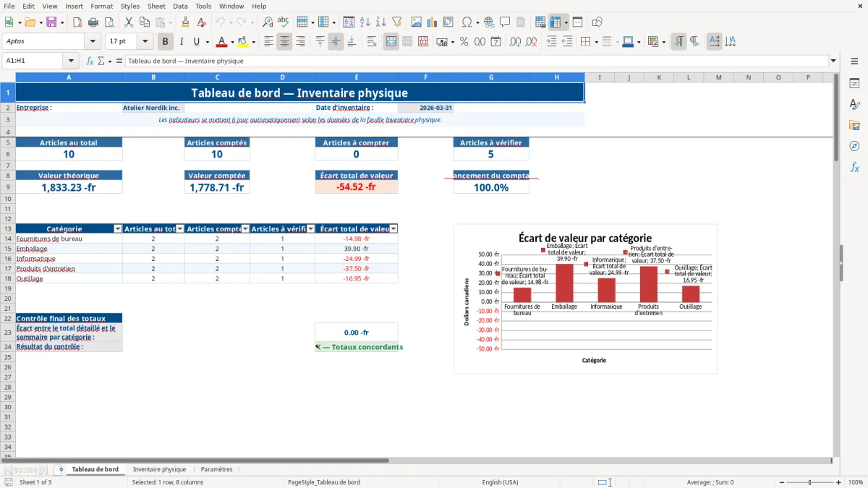The width and height of the screenshot is (868, 488).
Task: Click the Print icon
Action: (x=93, y=22)
